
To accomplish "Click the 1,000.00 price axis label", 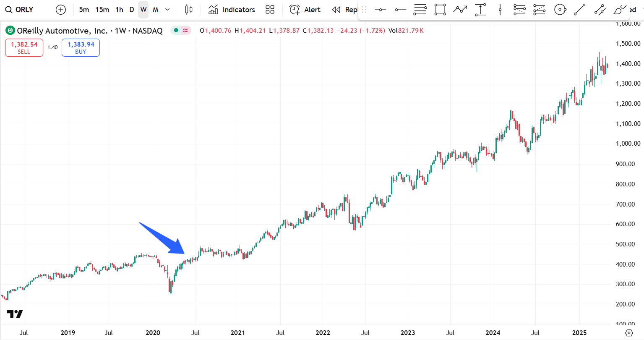I will click(x=628, y=144).
